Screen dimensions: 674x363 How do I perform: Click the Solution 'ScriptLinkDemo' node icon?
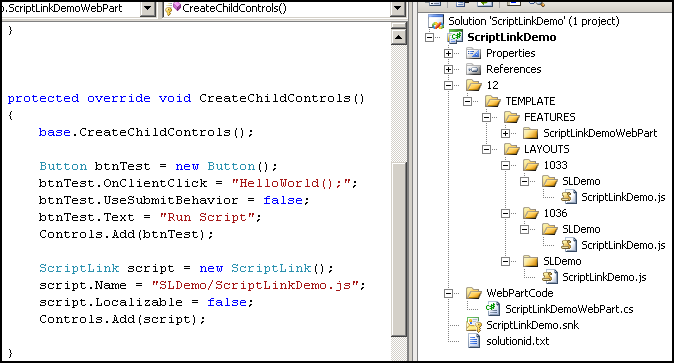[435, 22]
